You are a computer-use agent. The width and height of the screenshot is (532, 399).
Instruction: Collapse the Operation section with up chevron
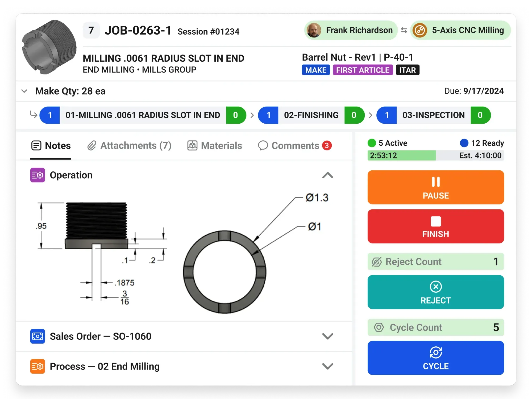(328, 175)
